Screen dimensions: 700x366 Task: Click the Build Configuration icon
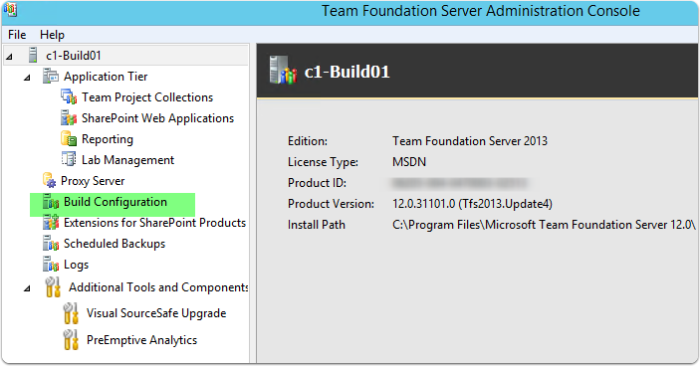[51, 202]
